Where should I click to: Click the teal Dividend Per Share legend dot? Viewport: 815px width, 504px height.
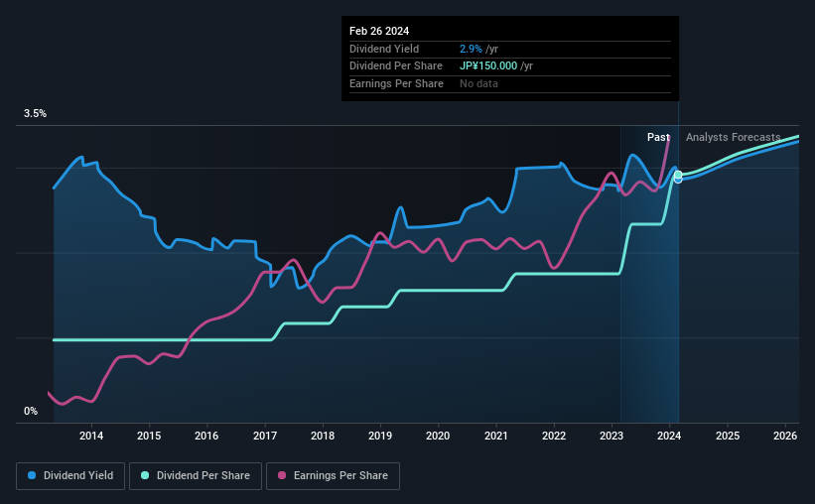pos(145,475)
